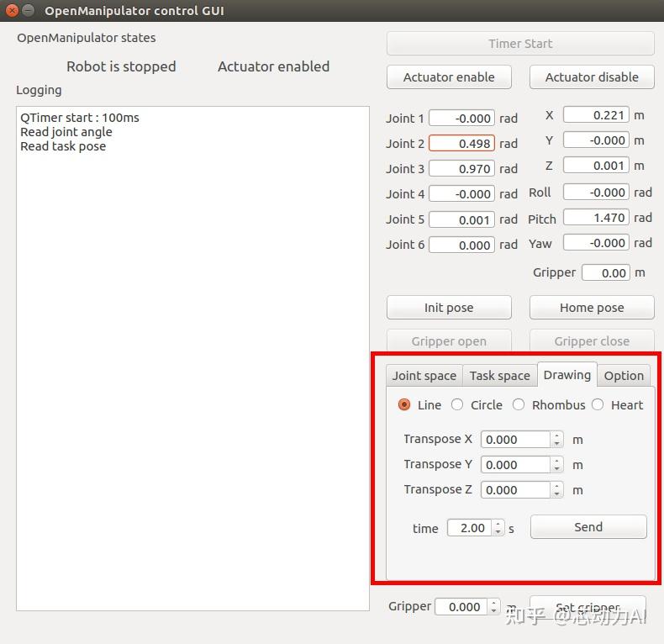The width and height of the screenshot is (664, 644).
Task: Click the Joint 2 value field
Action: pos(461,144)
